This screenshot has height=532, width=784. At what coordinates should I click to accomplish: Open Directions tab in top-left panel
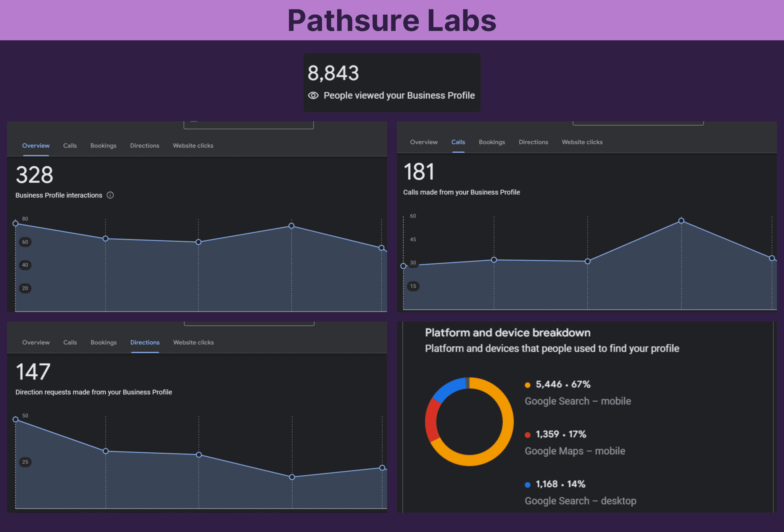pyautogui.click(x=144, y=145)
